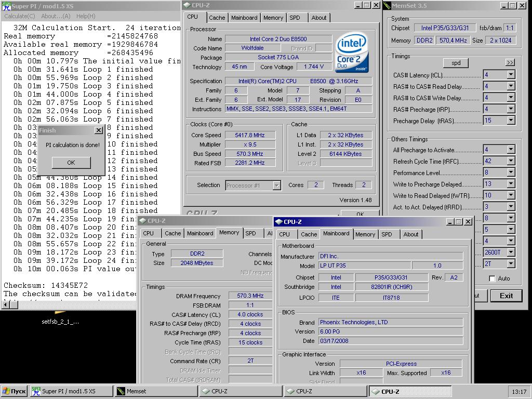Open Memory tab in Mainboard CPU-Z window
This screenshot has height=399, width=532.
[365, 234]
